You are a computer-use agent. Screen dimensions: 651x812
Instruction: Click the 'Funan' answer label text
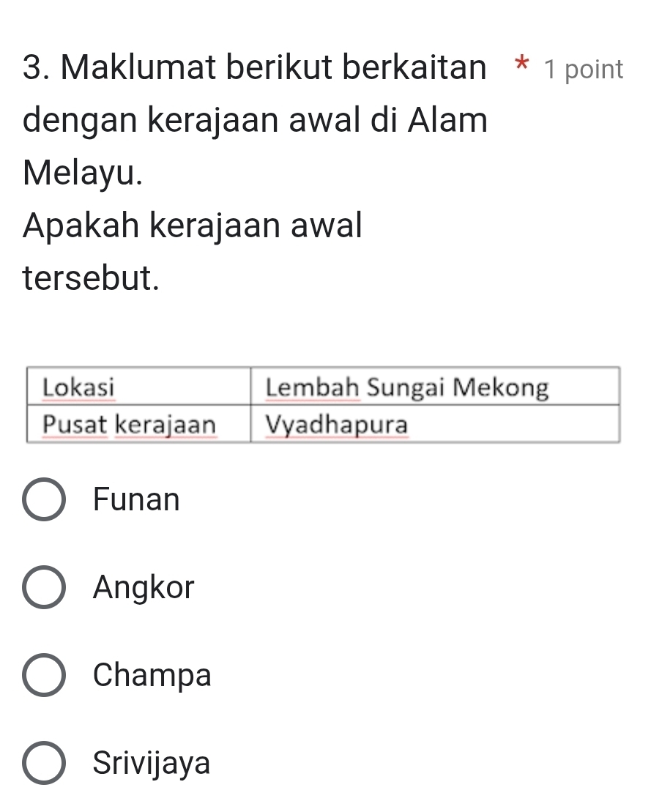(136, 500)
